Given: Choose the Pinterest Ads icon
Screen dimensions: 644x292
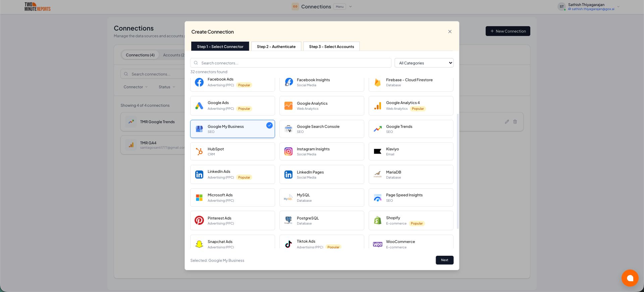Looking at the screenshot, I should (199, 221).
